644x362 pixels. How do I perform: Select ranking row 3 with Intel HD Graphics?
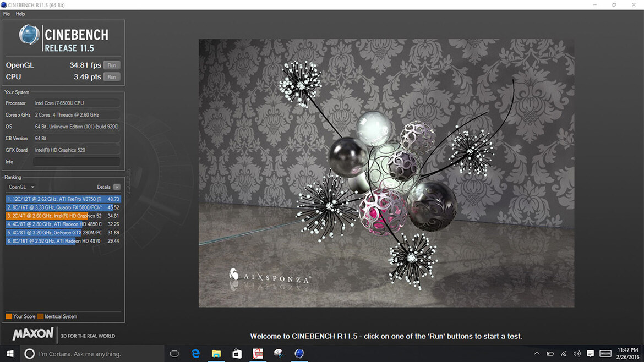pyautogui.click(x=63, y=216)
